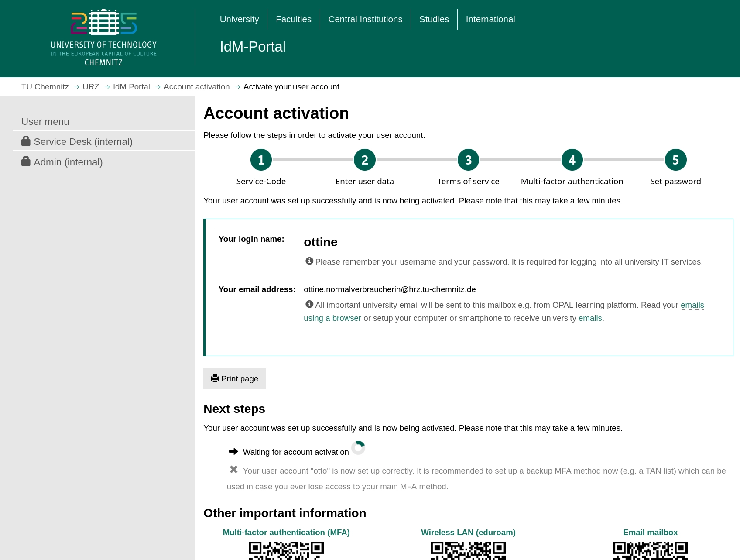Click the printer icon on Print page button

[215, 378]
